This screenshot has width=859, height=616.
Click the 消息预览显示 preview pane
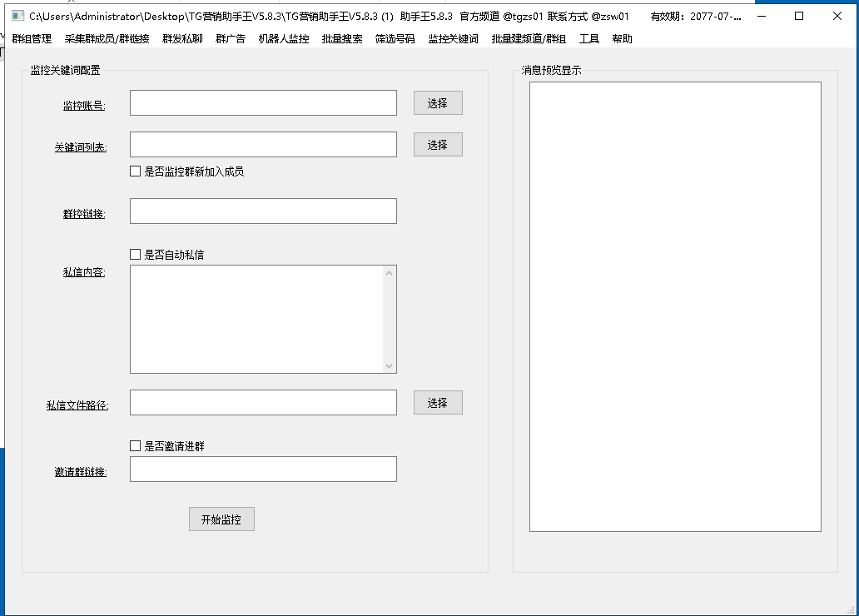675,306
